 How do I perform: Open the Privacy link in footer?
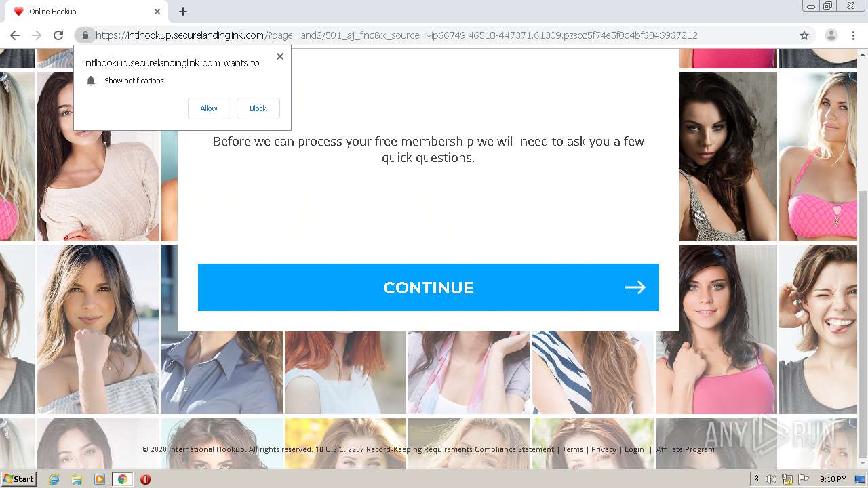pyautogui.click(x=604, y=449)
